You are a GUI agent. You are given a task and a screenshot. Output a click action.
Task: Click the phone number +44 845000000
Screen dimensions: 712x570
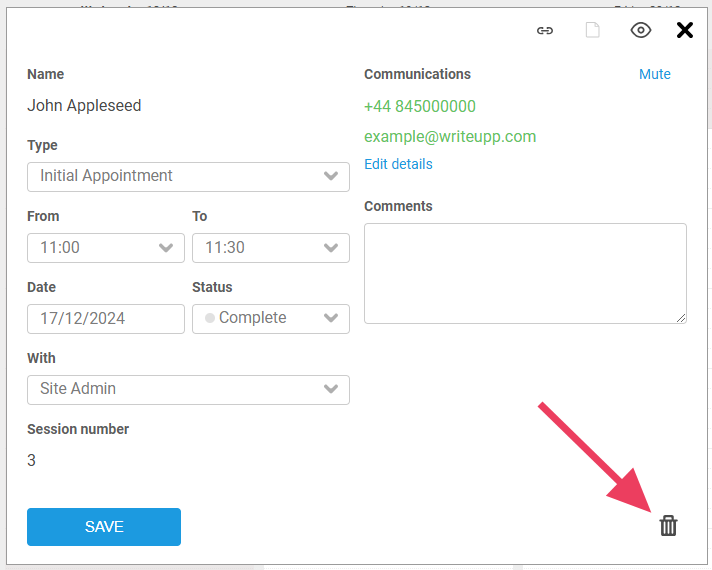pyautogui.click(x=420, y=106)
